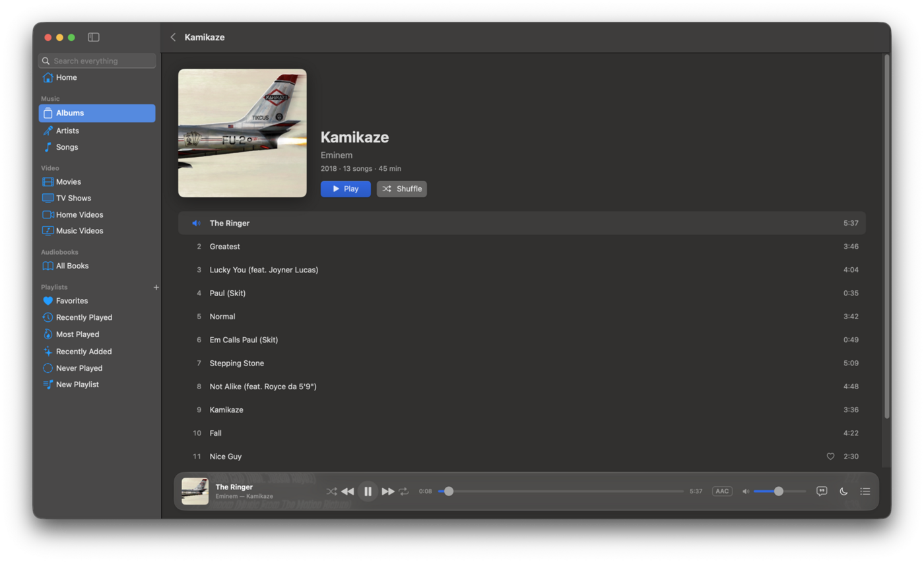
Task: Click the album Shuffle button
Action: (402, 189)
